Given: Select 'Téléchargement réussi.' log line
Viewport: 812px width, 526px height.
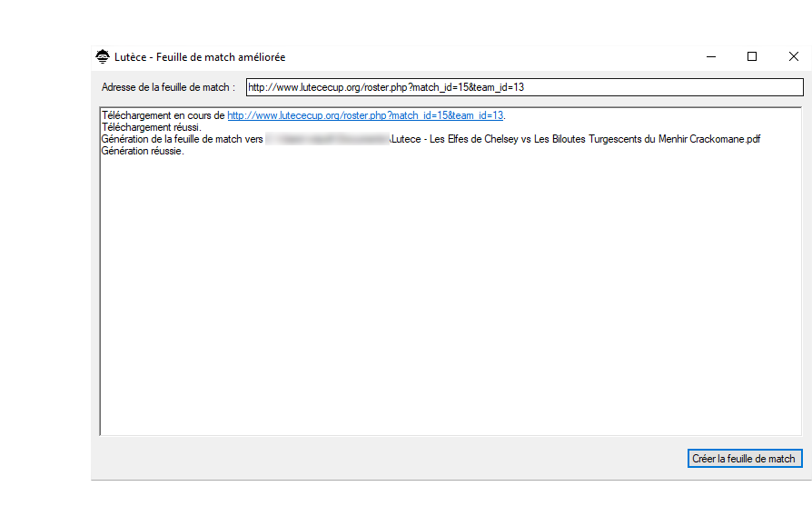Looking at the screenshot, I should (x=151, y=127).
